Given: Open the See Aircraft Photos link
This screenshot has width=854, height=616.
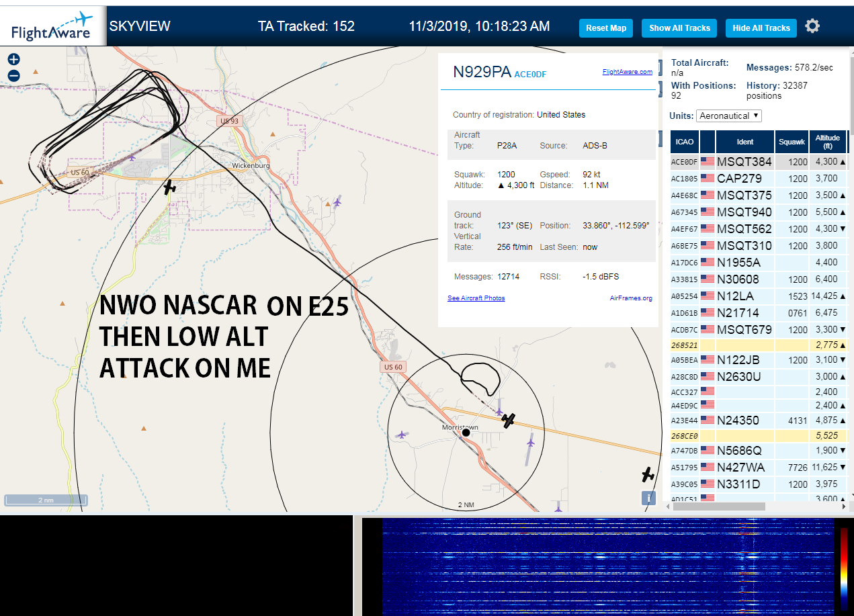Looking at the screenshot, I should (476, 298).
